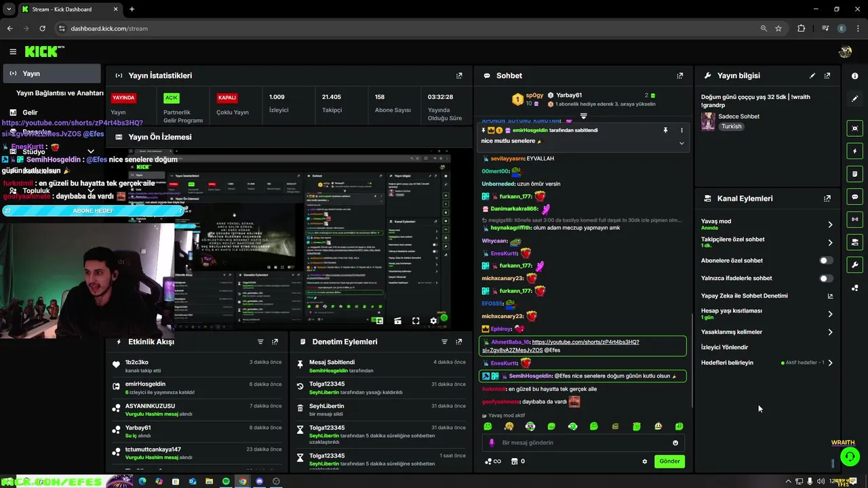Click the shop icon showing 0
This screenshot has width=868, height=488.
[517, 462]
